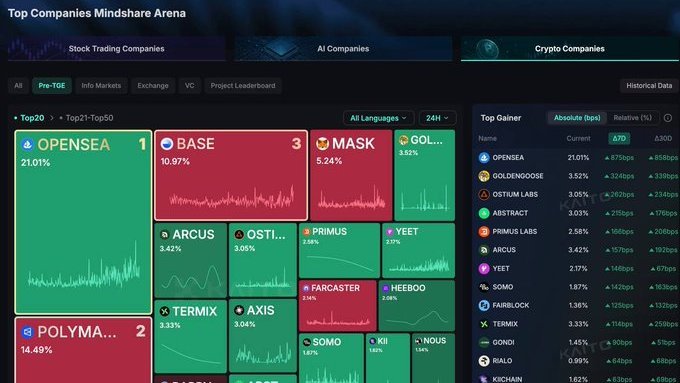
Task: Click Primus Labs icon in Top Gainer list
Action: pyautogui.click(x=484, y=231)
